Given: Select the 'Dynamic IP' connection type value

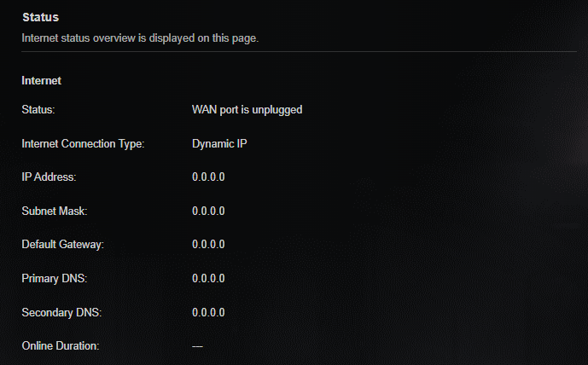Looking at the screenshot, I should pyautogui.click(x=219, y=144).
